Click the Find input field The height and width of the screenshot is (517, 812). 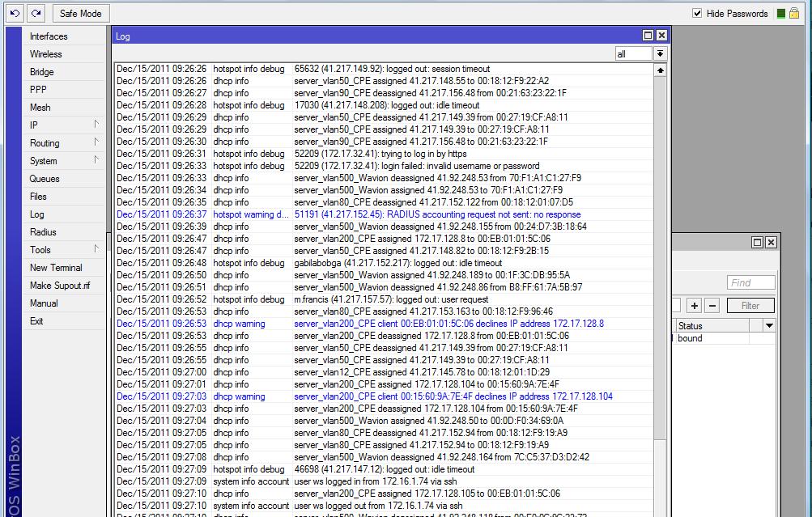[750, 282]
